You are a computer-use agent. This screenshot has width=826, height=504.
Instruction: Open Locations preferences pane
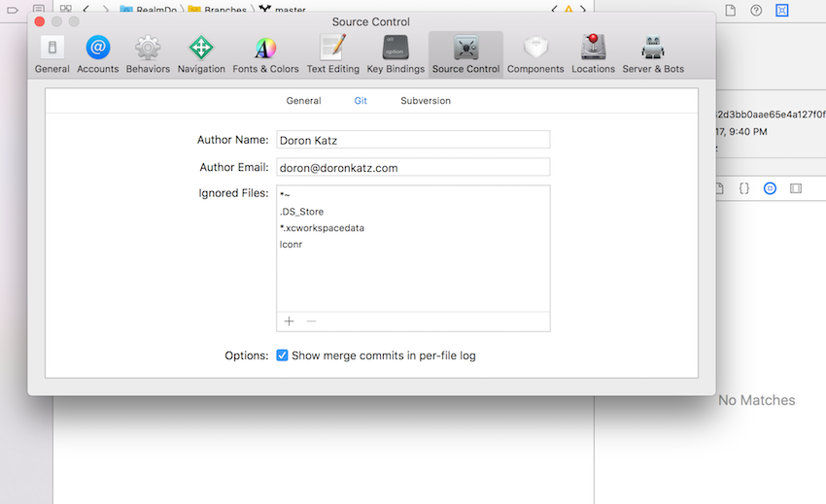[x=593, y=54]
